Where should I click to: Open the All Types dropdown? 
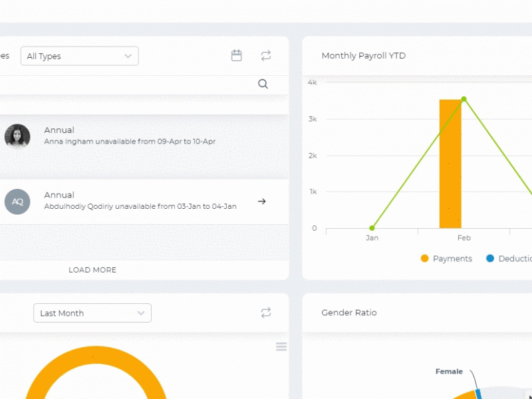[x=79, y=56]
